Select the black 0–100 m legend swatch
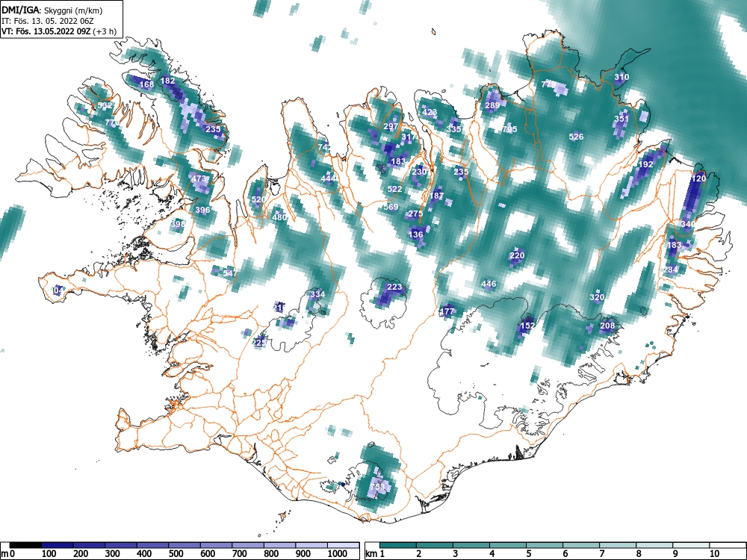 pos(25,545)
